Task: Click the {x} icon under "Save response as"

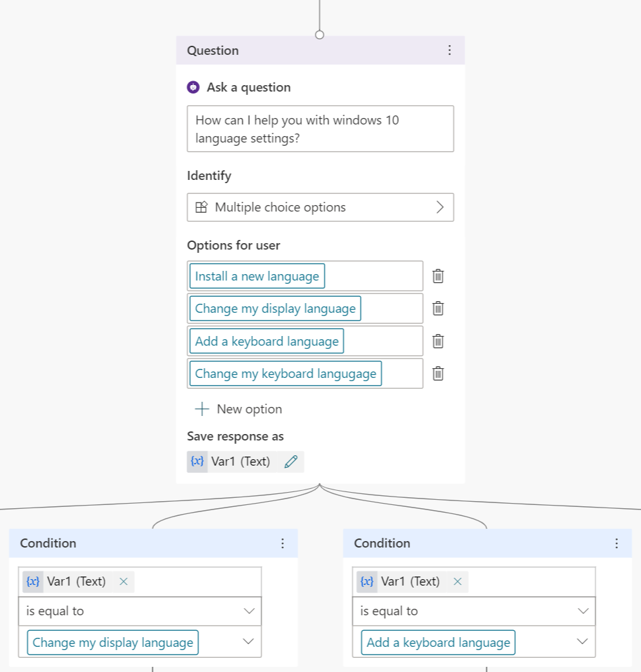Action: click(x=197, y=461)
